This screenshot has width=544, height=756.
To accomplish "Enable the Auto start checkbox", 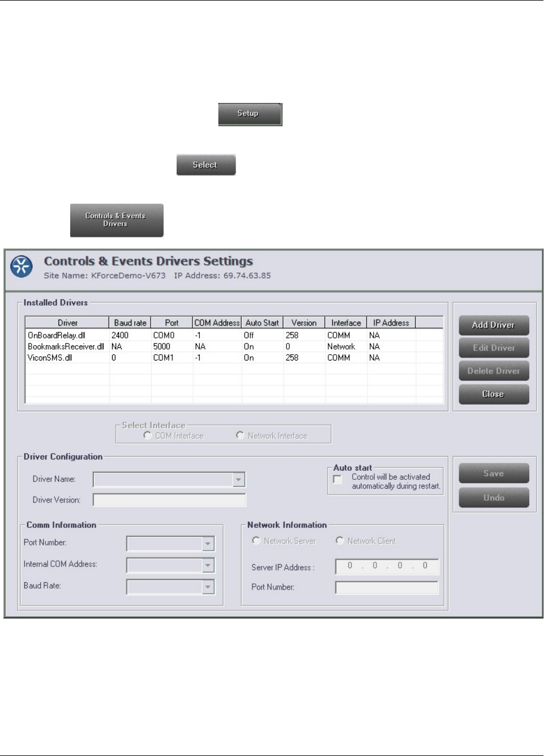I will (337, 479).
